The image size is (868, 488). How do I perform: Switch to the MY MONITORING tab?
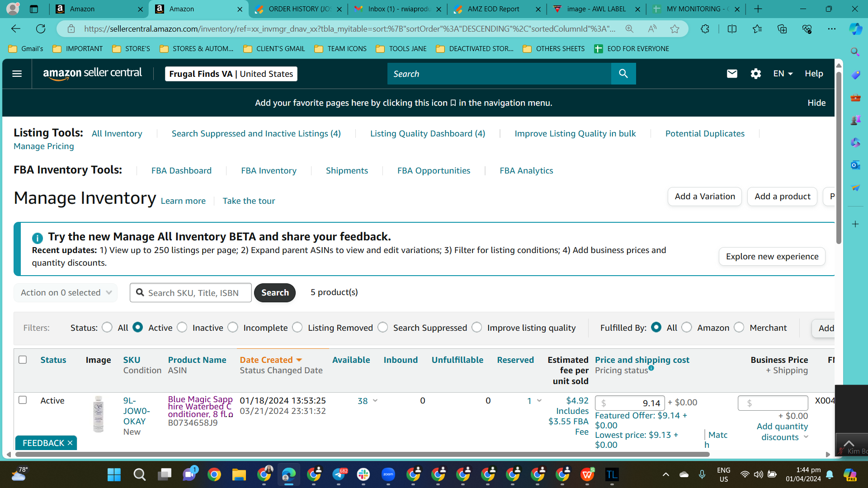695,9
